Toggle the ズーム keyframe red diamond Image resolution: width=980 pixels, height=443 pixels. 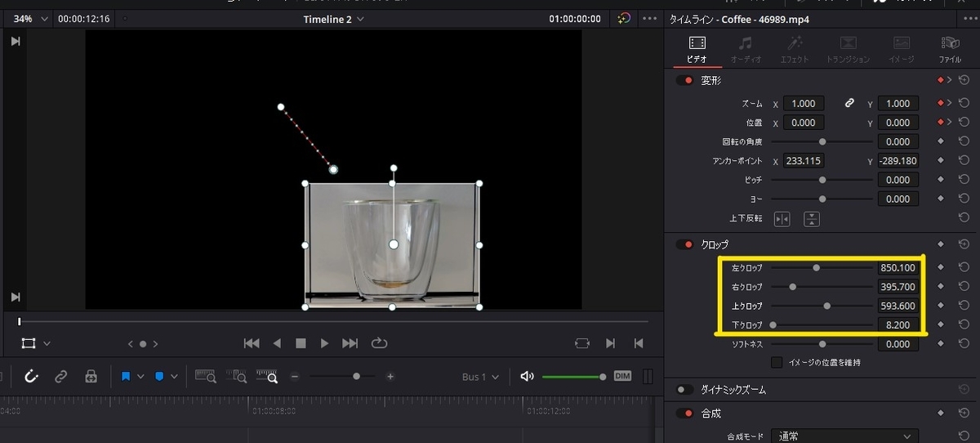pyautogui.click(x=940, y=104)
